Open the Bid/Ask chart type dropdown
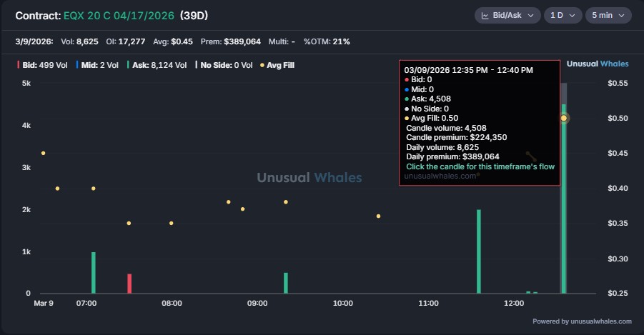This screenshot has width=644, height=335. (x=507, y=15)
